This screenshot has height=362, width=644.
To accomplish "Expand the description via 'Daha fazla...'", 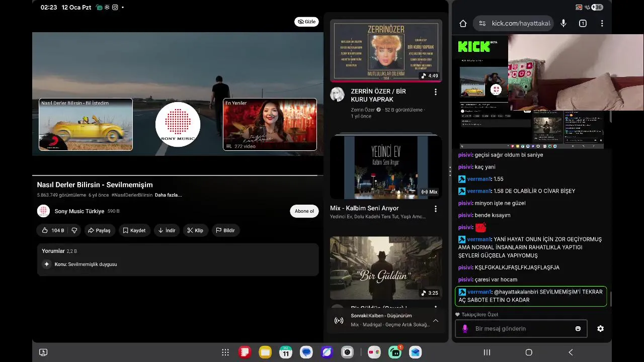I will click(x=168, y=195).
